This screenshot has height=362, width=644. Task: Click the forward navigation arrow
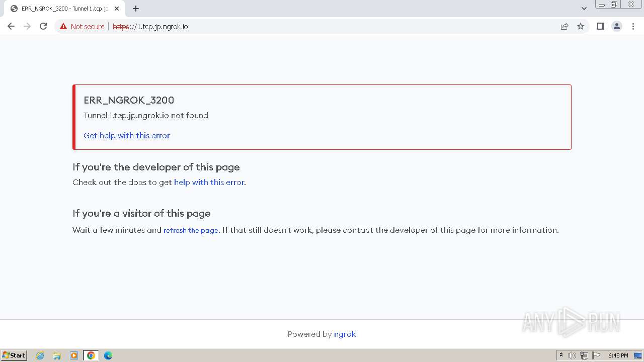27,26
